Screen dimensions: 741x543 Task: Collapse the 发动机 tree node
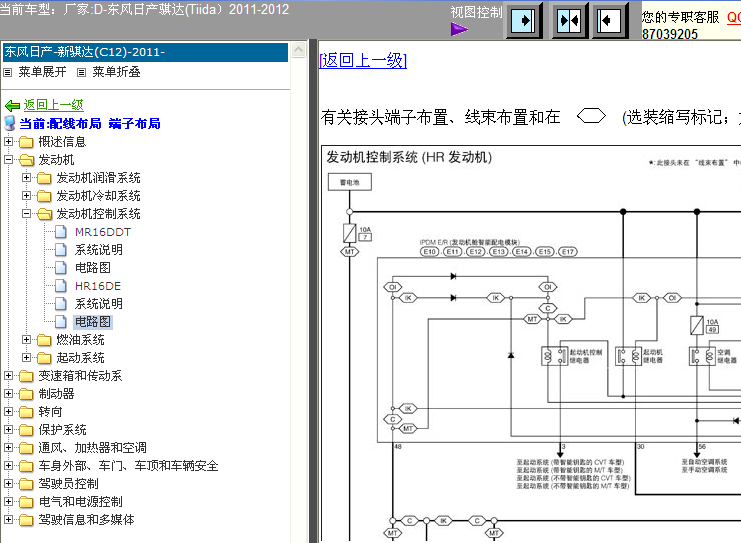pyautogui.click(x=8, y=159)
